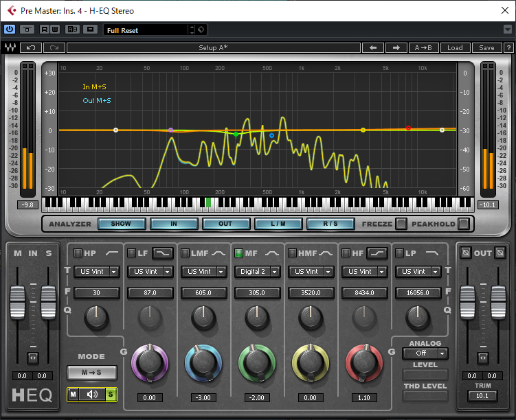This screenshot has height=420, width=516.
Task: Toggle the analyzer FREEZE checkbox
Action: click(401, 224)
